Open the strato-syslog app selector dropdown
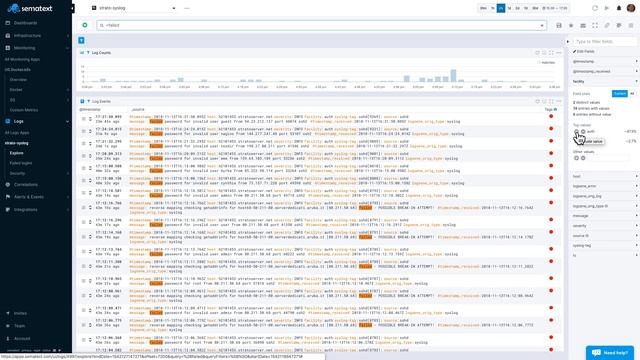This screenshot has width=640, height=360. 134,8
